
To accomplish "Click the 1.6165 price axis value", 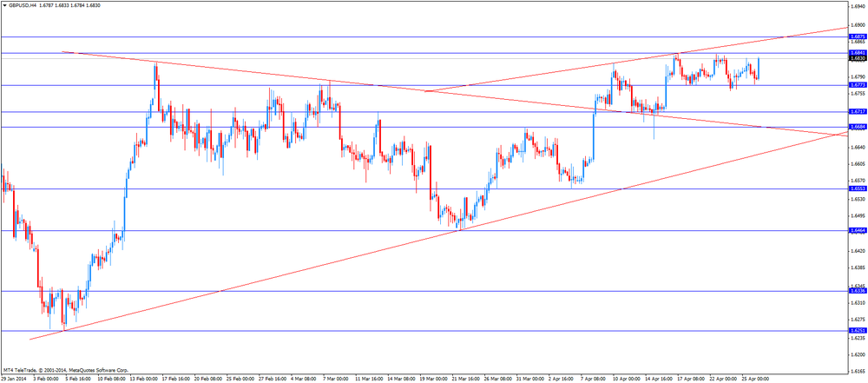I will [x=858, y=372].
